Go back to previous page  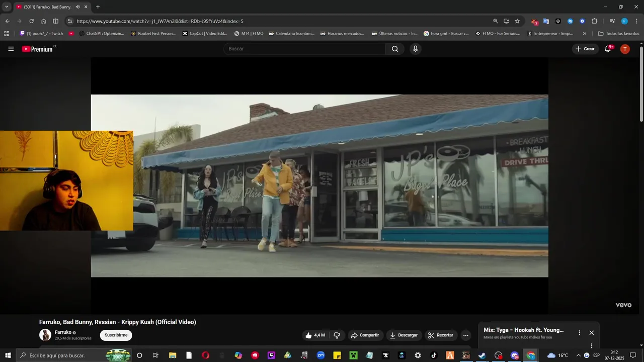tap(7, 21)
